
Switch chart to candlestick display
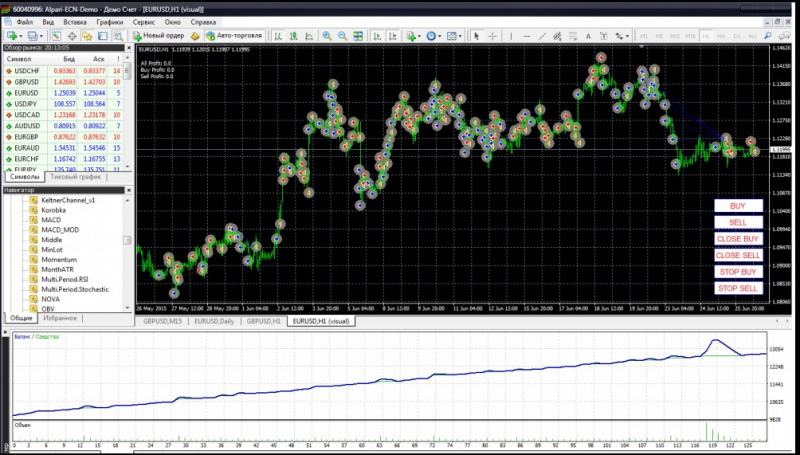pos(294,36)
